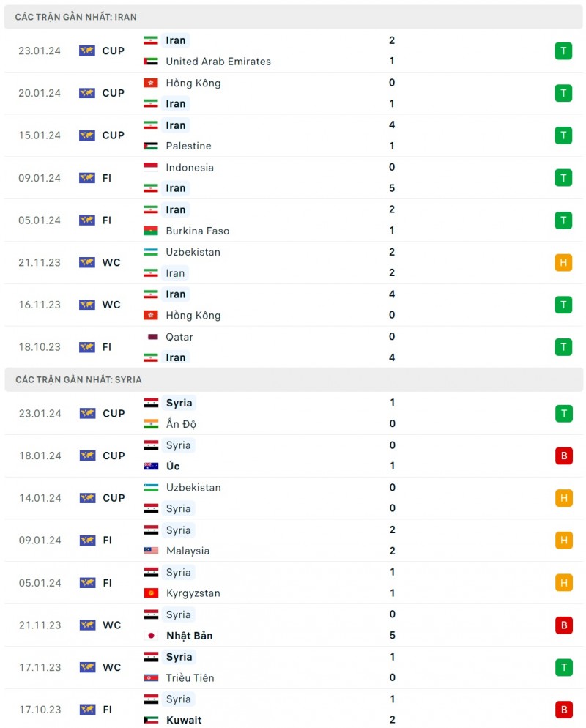Click the Qatar flag icon
This screenshot has width=586, height=728.
pos(151,337)
